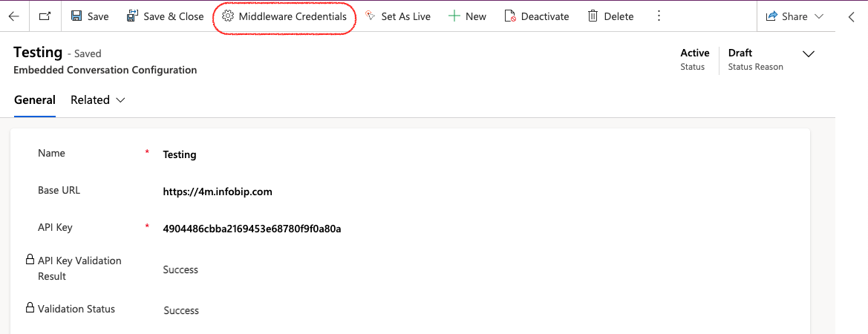Expand the header status chevron
Screen dimensions: 868x334
[809, 54]
